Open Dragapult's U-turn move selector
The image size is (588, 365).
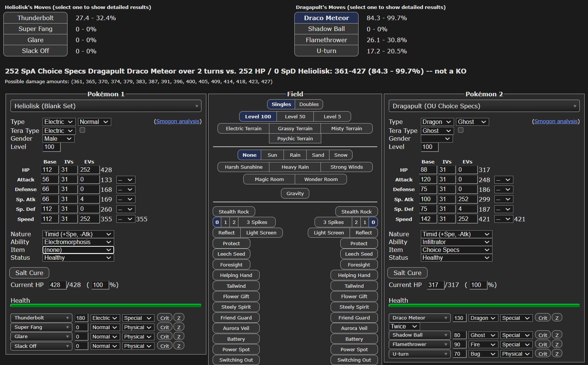click(x=419, y=354)
